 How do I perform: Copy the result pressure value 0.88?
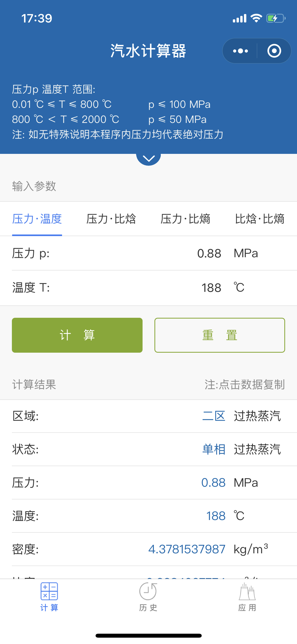[213, 482]
